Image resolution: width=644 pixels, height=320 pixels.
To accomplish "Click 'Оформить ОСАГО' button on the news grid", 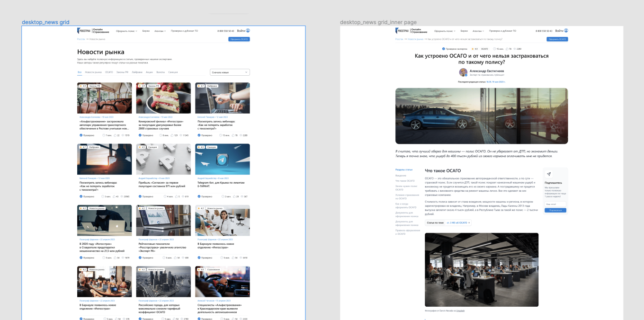I will click(239, 39).
